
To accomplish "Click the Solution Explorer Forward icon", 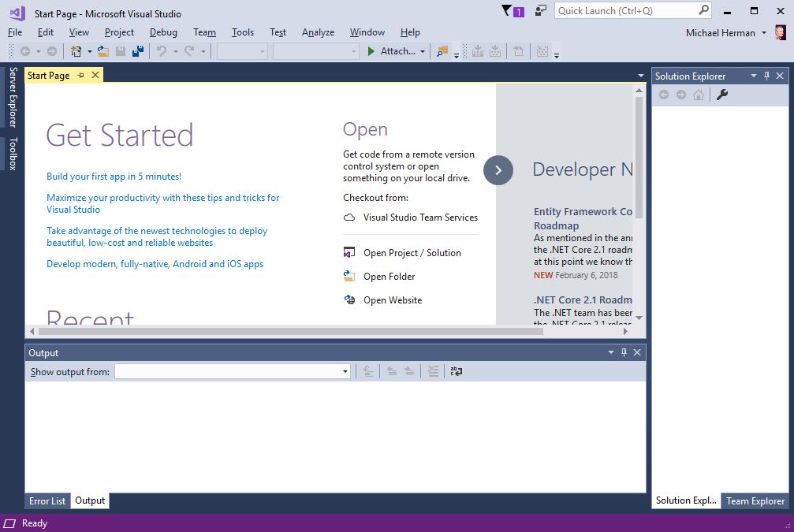I will (x=681, y=95).
